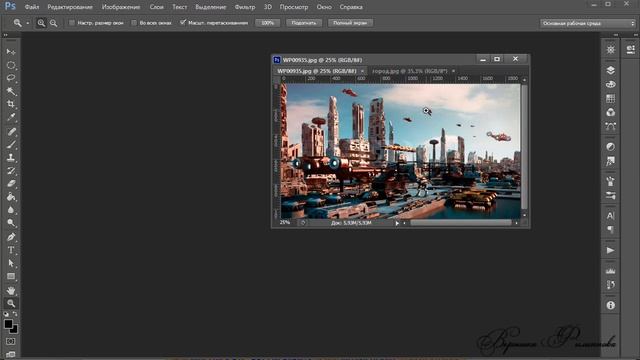Screen dimensions: 640x360
Task: Open the Actions play-arrow panel icon
Action: [611, 250]
